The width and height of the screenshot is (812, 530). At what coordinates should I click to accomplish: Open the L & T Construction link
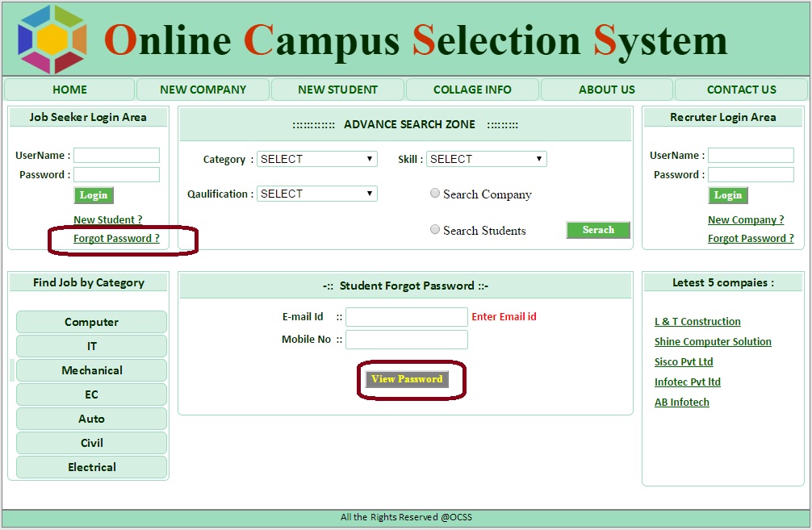pos(697,321)
